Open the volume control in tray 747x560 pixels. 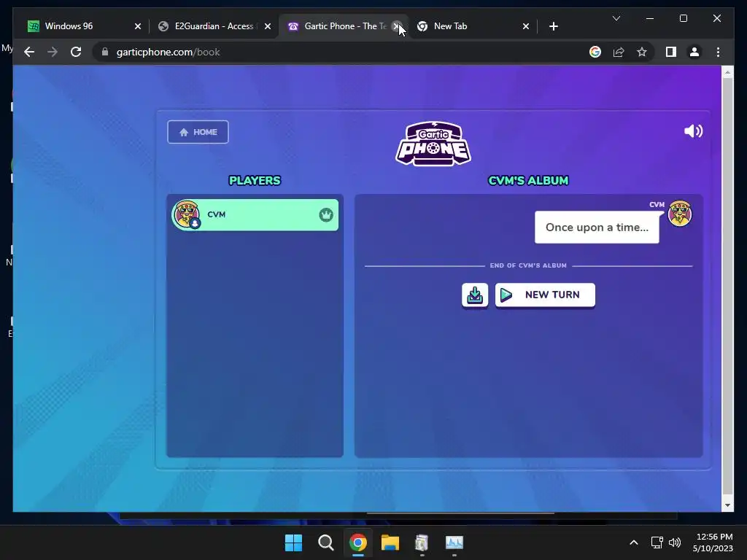[x=675, y=542]
